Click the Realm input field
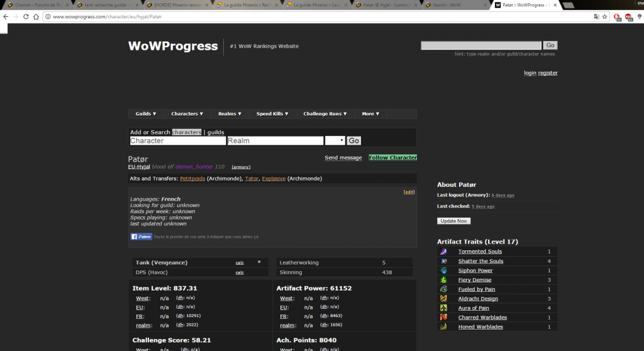This screenshot has width=644, height=351. tap(275, 140)
